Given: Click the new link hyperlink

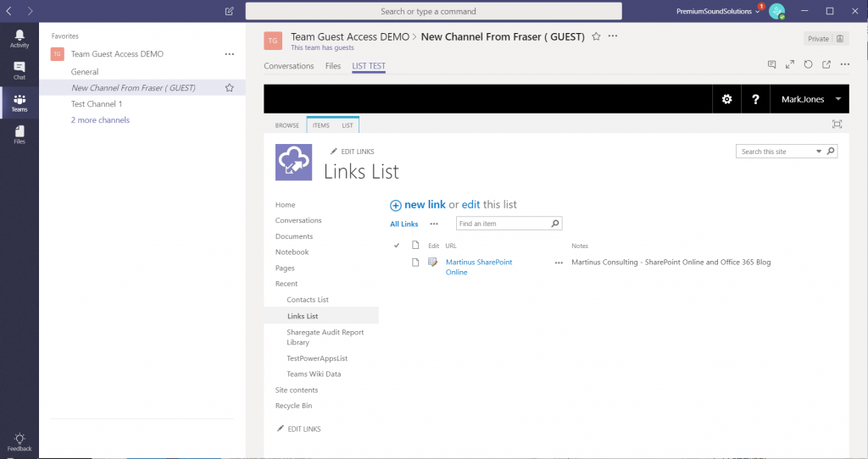Looking at the screenshot, I should coord(425,205).
